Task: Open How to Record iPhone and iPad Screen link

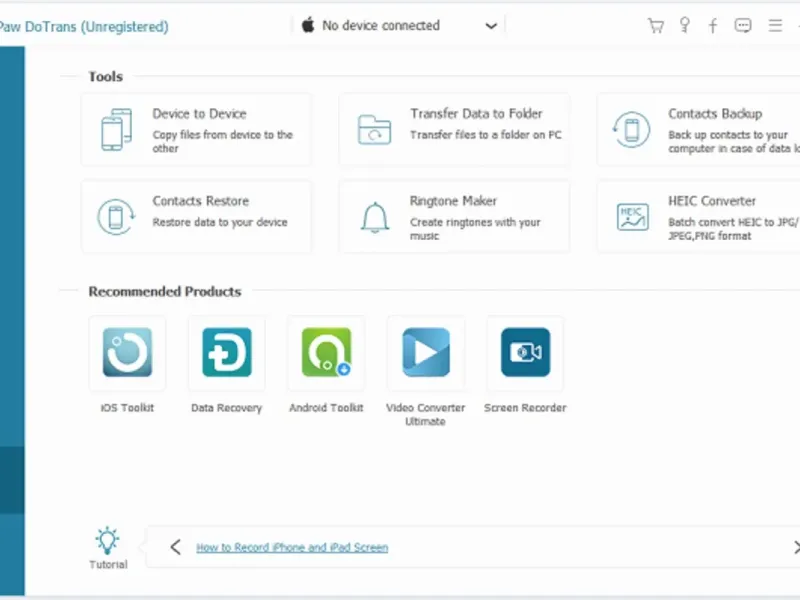Action: click(x=292, y=547)
